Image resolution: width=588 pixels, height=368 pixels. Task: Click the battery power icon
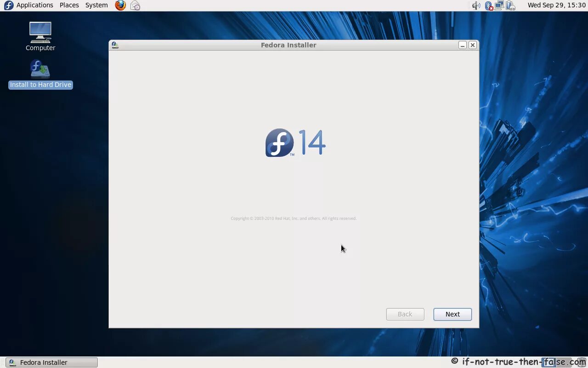[510, 6]
